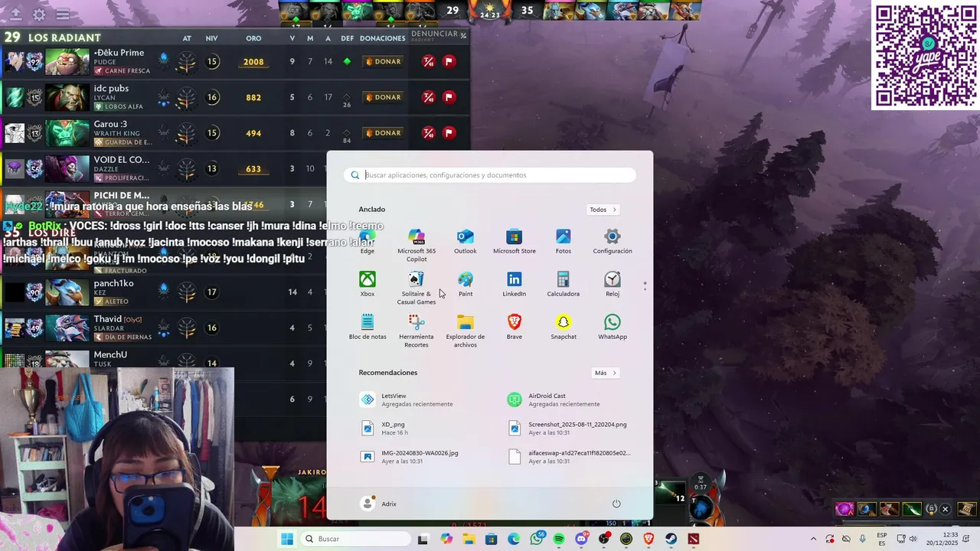Image resolution: width=980 pixels, height=551 pixels.
Task: Show hidden system tray icons chevron
Action: click(813, 539)
